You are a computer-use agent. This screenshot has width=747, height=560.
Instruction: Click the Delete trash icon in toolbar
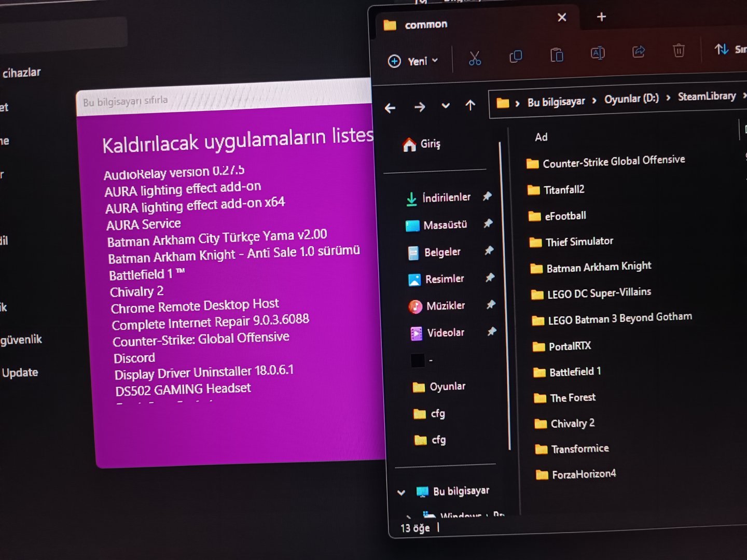679,50
